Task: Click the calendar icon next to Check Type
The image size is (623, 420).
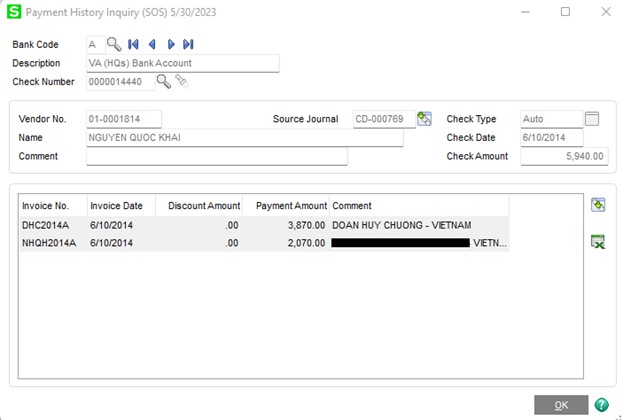Action: tap(592, 118)
